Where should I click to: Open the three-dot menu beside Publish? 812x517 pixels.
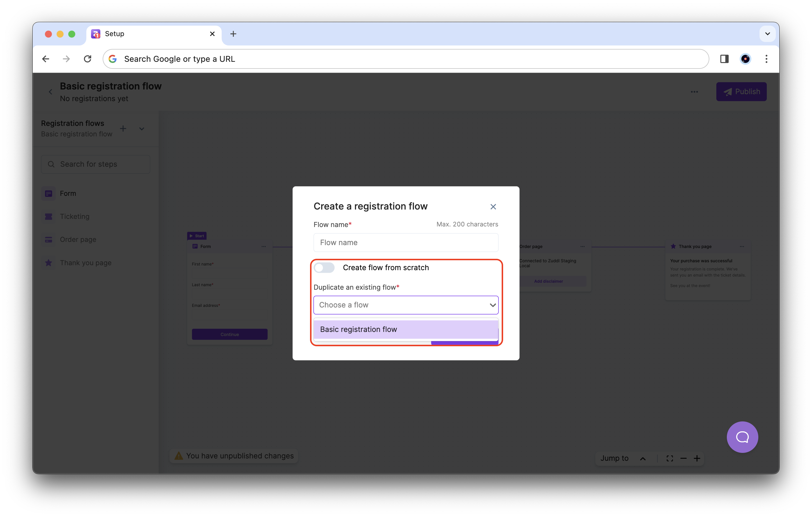tap(694, 92)
